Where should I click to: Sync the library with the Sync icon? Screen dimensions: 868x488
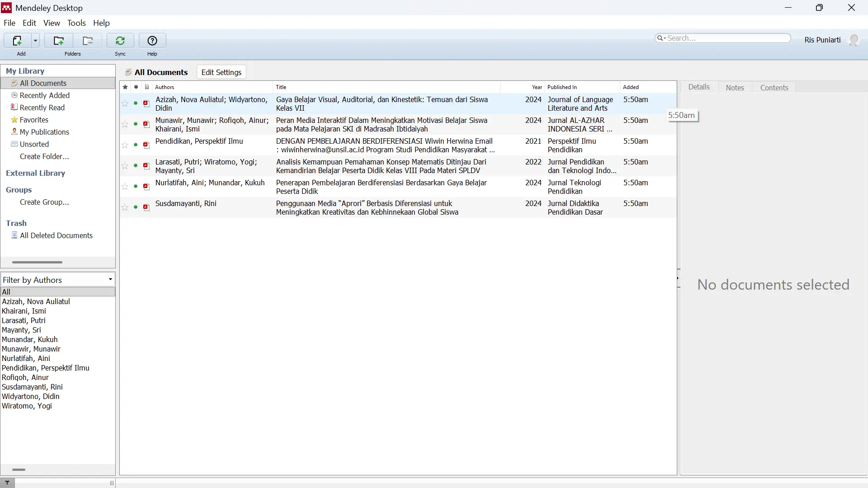click(x=120, y=41)
